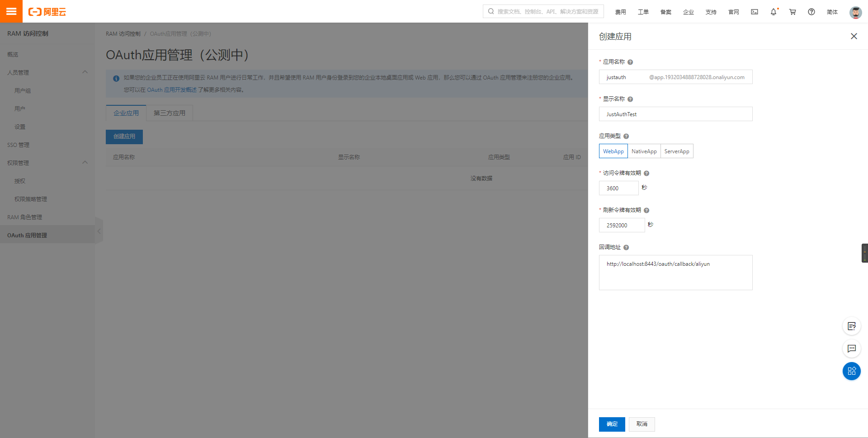Collapse the 人员管理 sidebar section
Viewport: 868px width, 438px height.
pyautogui.click(x=85, y=72)
